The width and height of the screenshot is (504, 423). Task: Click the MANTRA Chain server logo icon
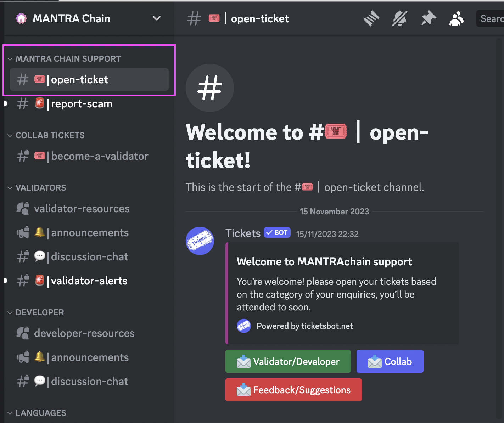click(21, 18)
